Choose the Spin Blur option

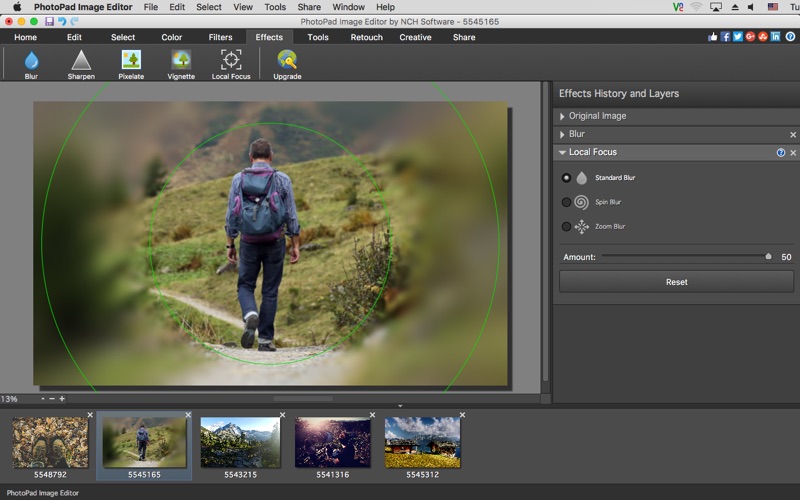point(567,202)
